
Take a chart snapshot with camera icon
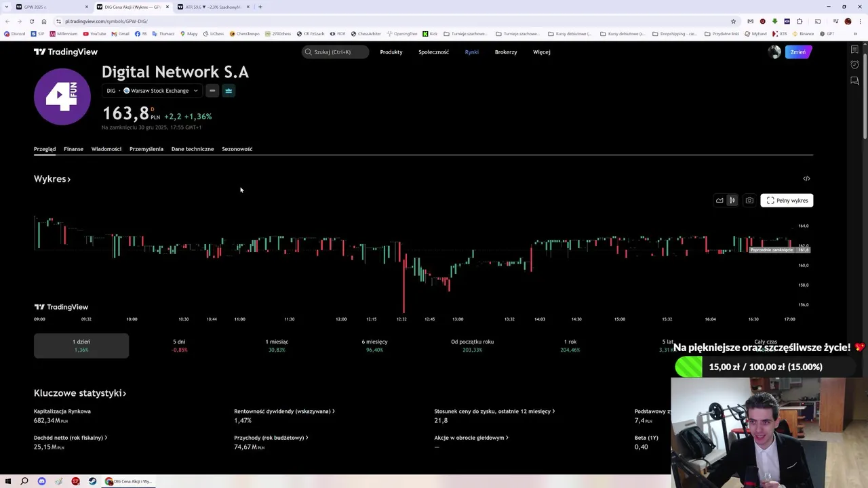pos(749,201)
